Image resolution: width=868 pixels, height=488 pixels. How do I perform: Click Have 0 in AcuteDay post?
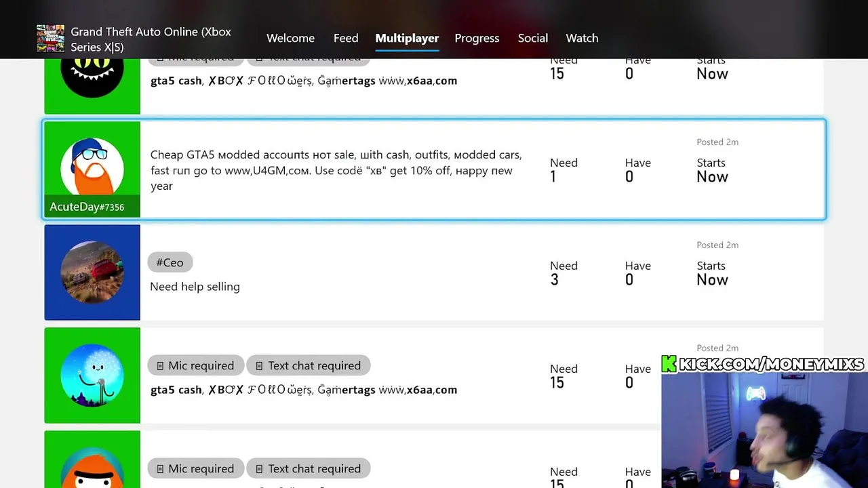[x=637, y=170]
